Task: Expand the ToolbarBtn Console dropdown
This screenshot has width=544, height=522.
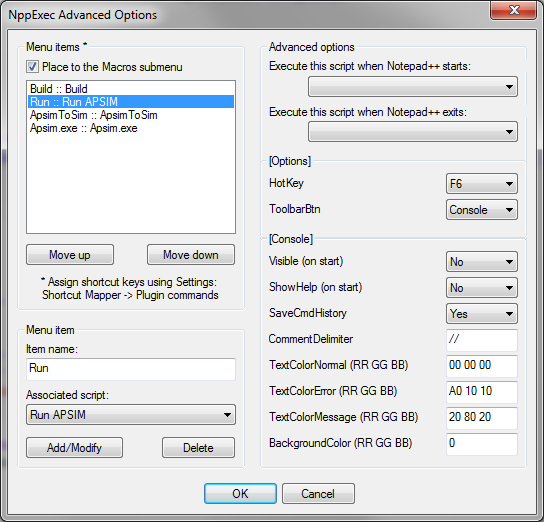Action: click(482, 209)
